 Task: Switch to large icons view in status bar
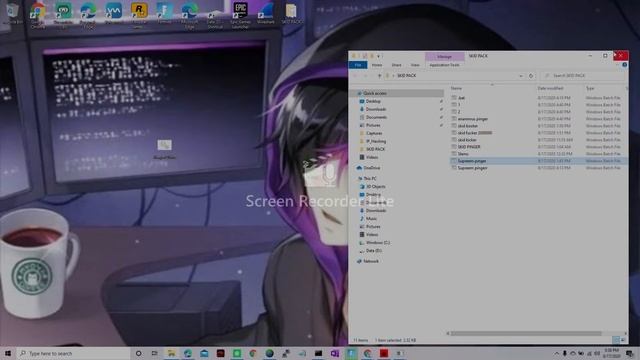click(623, 340)
